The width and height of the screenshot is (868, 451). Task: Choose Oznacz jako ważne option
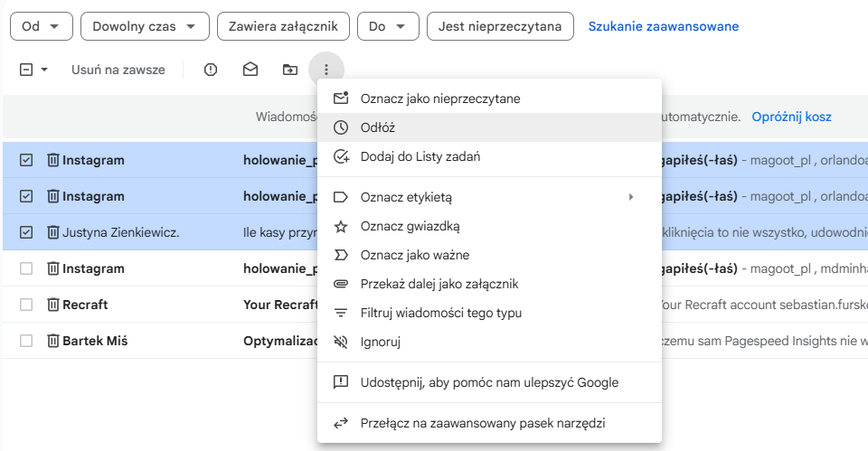(489, 255)
